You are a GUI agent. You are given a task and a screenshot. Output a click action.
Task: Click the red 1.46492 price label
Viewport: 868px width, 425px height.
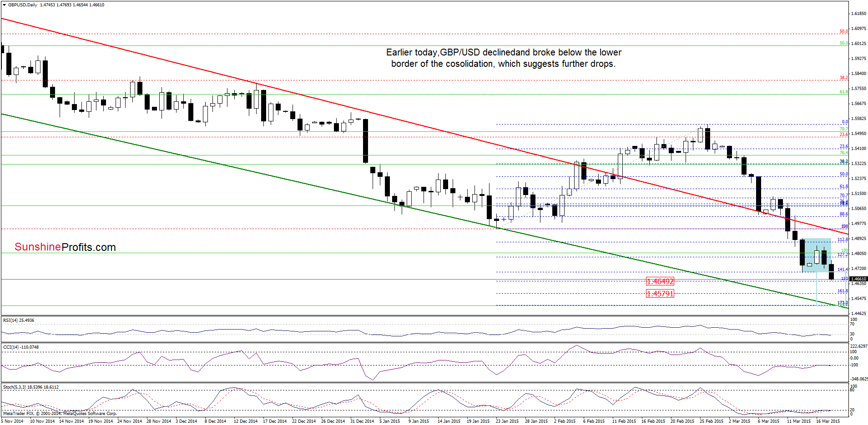click(x=660, y=281)
